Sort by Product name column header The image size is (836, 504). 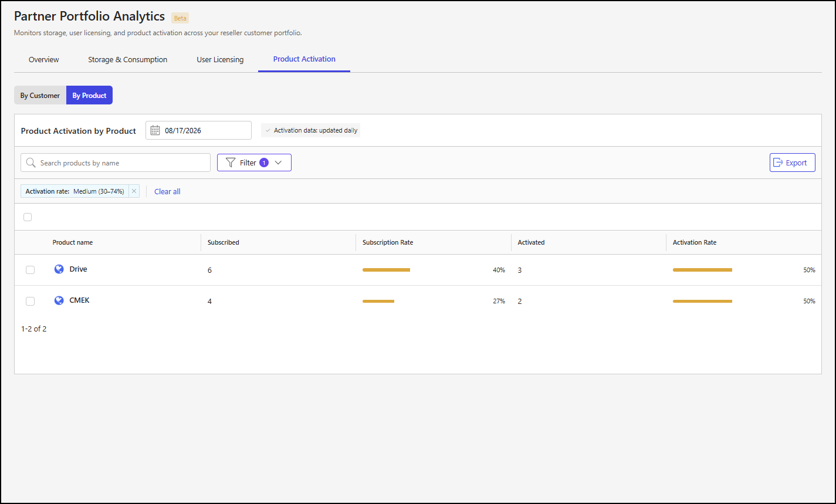(x=73, y=242)
